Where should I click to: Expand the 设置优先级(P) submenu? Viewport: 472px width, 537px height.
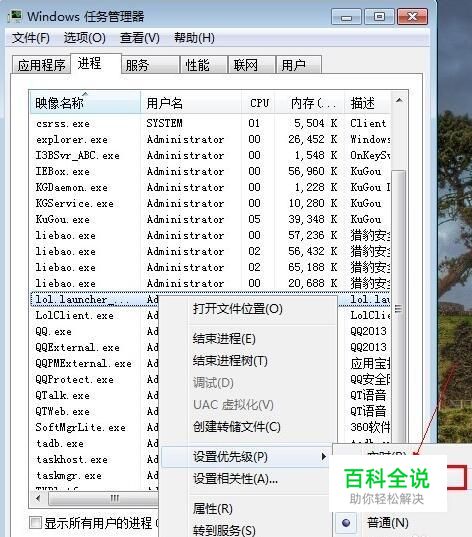coord(246,457)
